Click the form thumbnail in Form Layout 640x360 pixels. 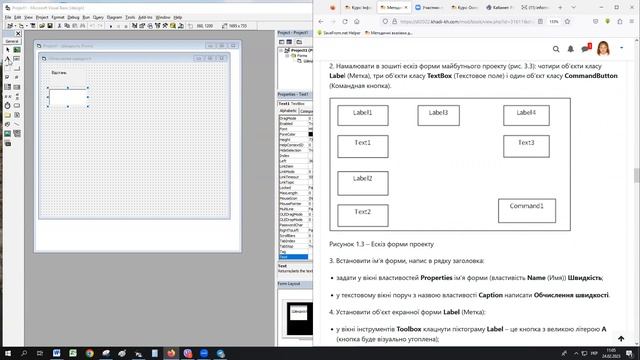coord(299,312)
